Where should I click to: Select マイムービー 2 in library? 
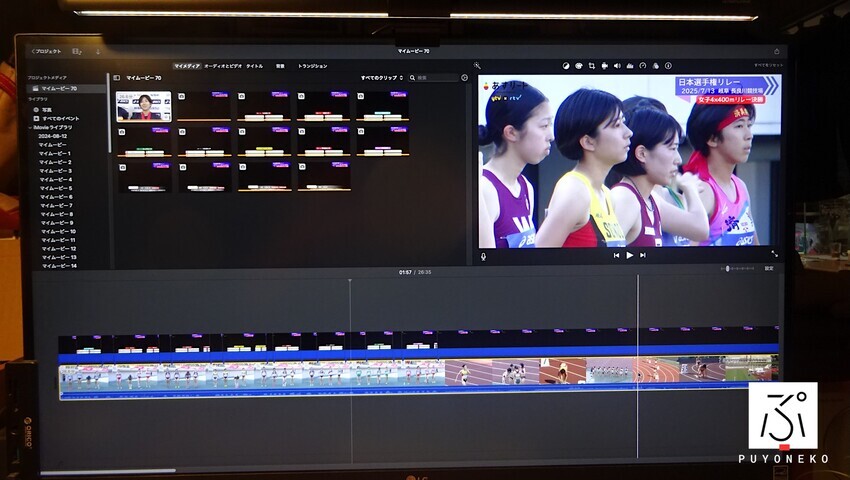point(55,162)
